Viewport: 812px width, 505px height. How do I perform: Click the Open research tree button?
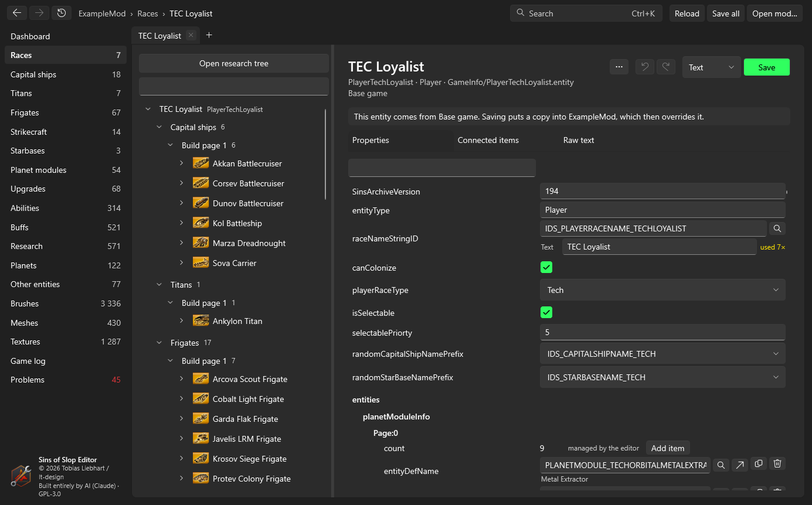point(234,63)
